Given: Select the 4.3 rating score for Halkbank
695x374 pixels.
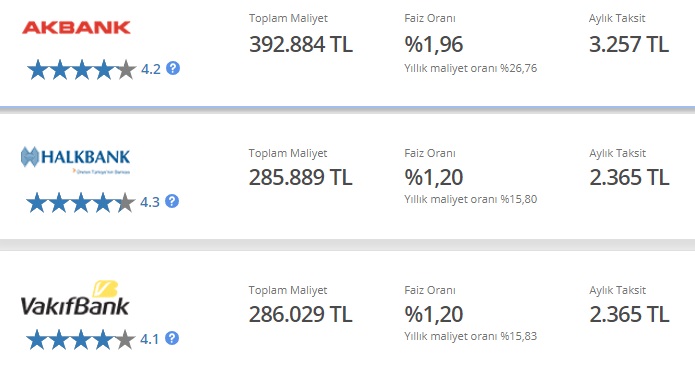Looking at the screenshot, I should [150, 202].
